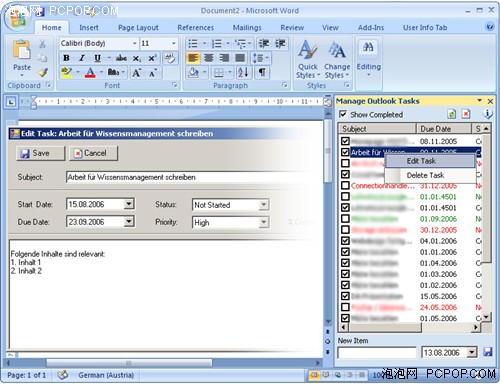500x384 pixels.
Task: Align text left
Action: click(x=193, y=58)
